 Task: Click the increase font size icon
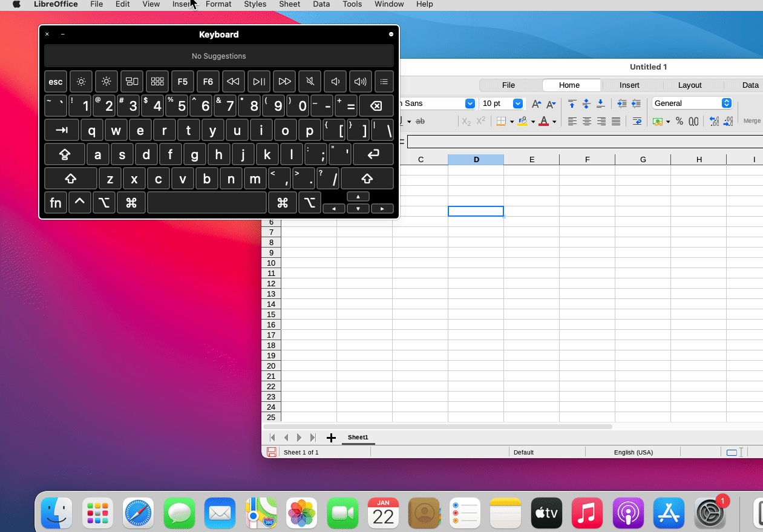535,103
